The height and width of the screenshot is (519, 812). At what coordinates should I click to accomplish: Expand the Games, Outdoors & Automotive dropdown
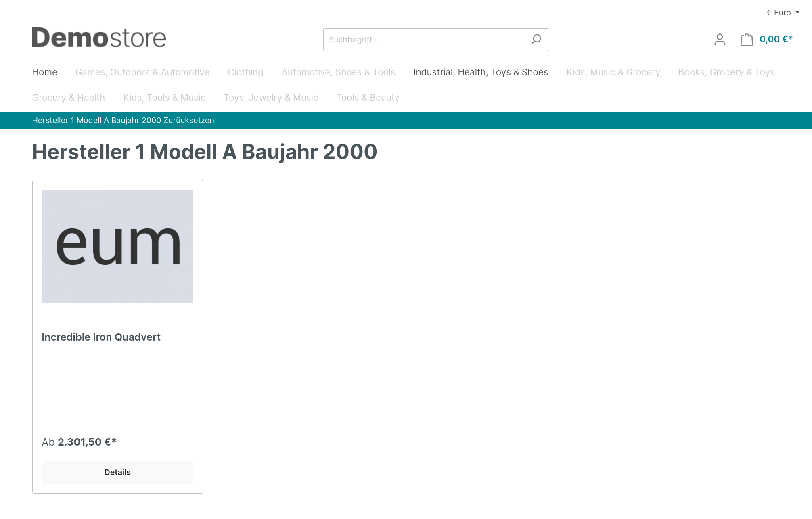pyautogui.click(x=142, y=72)
